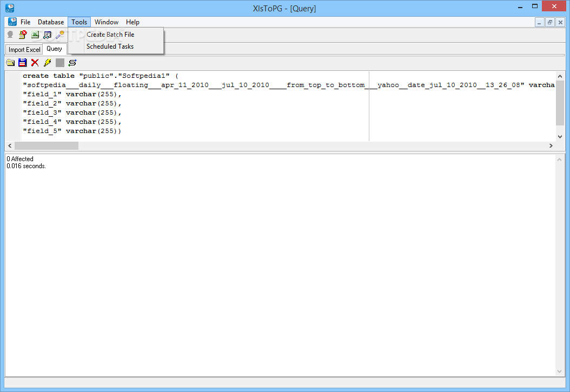Select the Query tab
The height and width of the screenshot is (392, 570).
point(54,49)
